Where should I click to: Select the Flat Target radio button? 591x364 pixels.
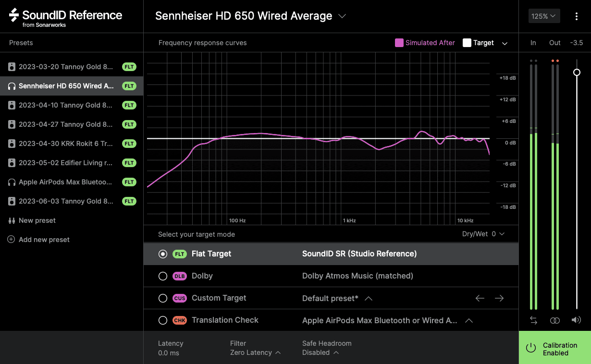point(163,254)
